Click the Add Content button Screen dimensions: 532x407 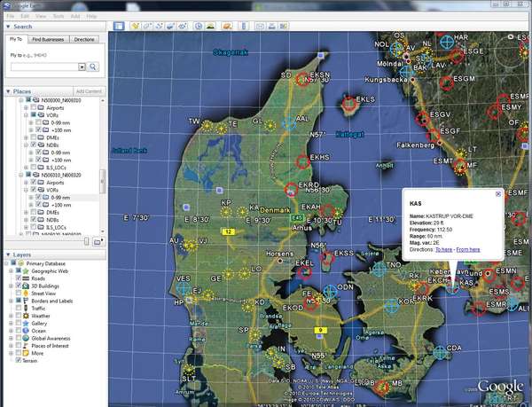[x=89, y=91]
